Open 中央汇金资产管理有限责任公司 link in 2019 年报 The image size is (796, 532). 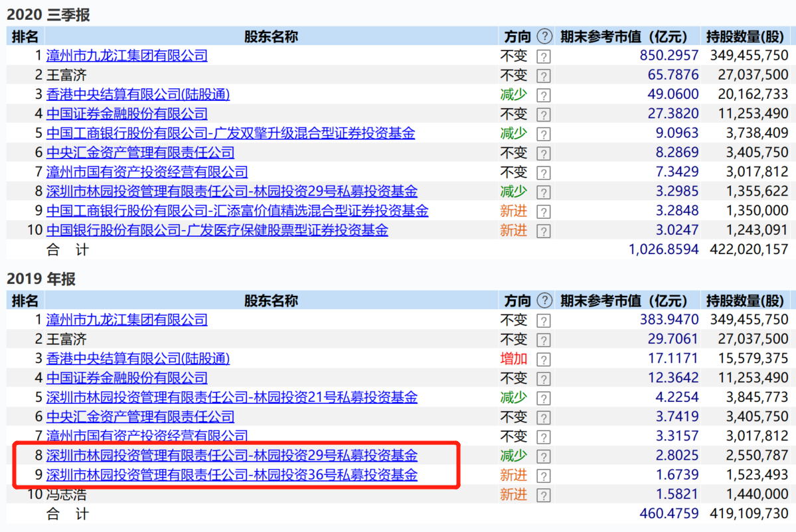pos(140,417)
